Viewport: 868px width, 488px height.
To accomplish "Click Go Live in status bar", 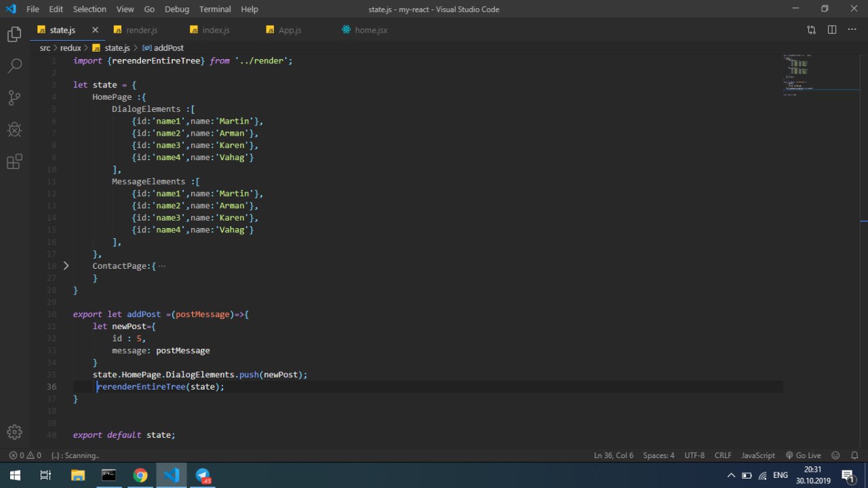I will 804,455.
